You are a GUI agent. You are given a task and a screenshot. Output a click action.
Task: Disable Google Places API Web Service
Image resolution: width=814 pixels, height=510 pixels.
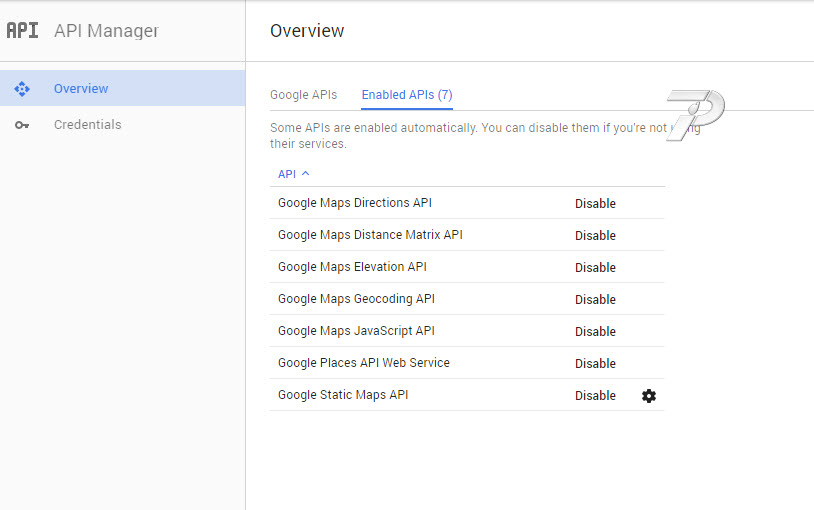click(x=595, y=364)
